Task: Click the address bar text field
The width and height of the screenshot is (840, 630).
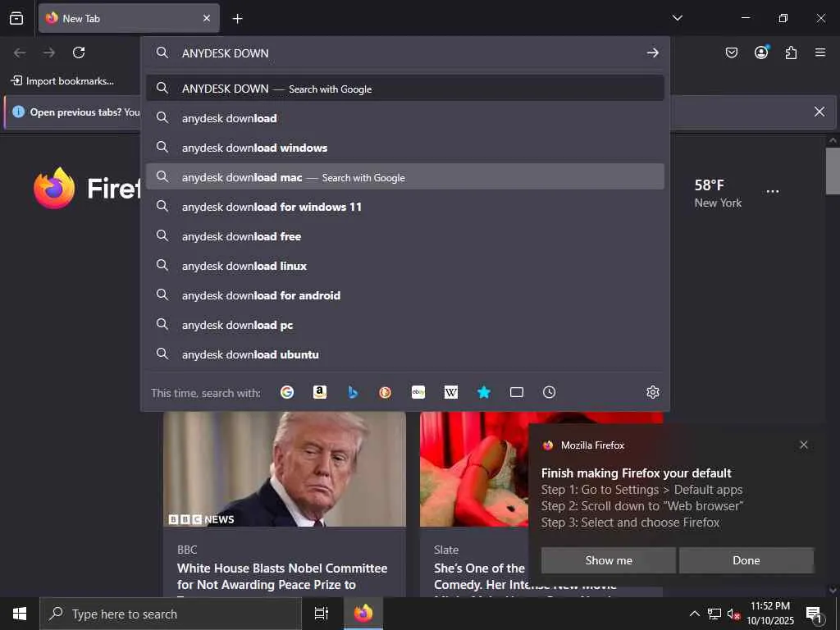Action: click(x=407, y=52)
